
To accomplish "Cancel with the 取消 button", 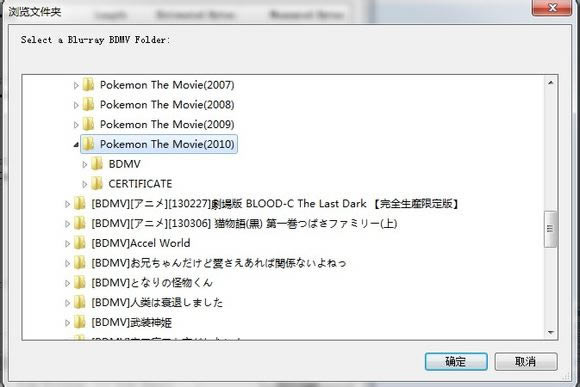I will [526, 361].
